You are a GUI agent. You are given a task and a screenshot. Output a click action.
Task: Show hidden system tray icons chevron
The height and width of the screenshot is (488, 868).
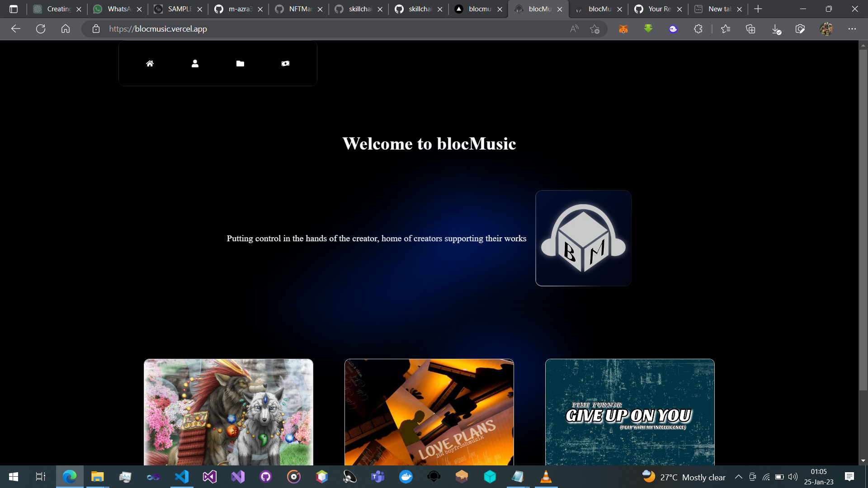(739, 477)
